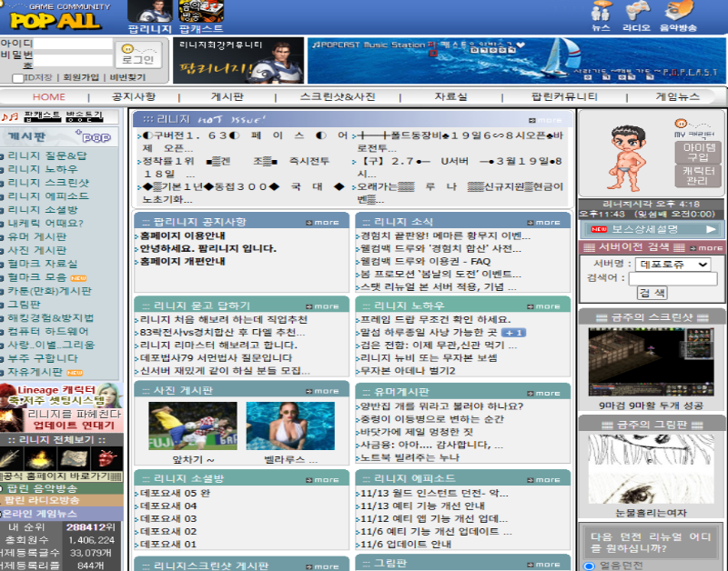Open the 공지사항 menu item
Image resolution: width=728 pixels, height=571 pixels.
coord(134,96)
